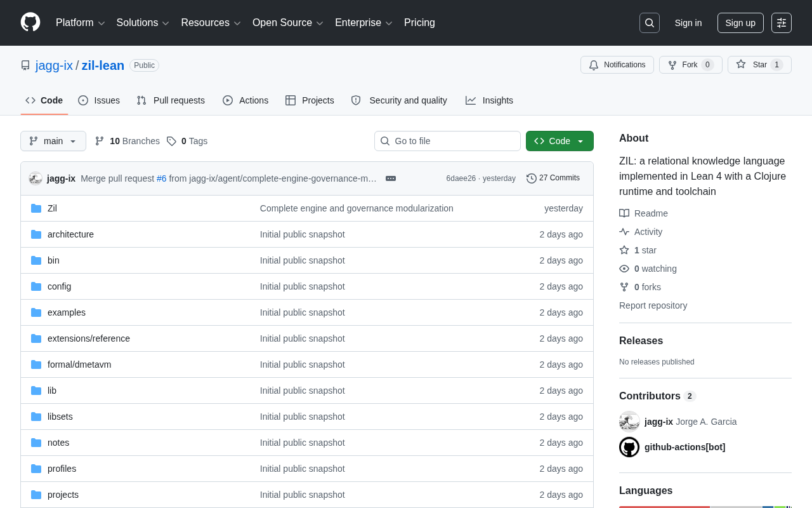Click the Pricing link

click(419, 23)
